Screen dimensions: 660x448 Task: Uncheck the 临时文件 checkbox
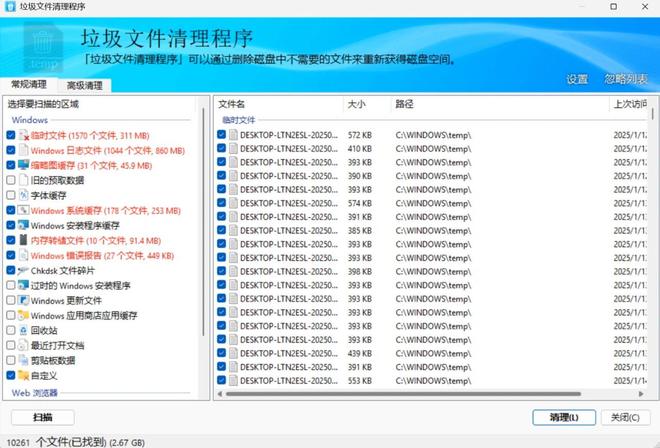pos(11,135)
